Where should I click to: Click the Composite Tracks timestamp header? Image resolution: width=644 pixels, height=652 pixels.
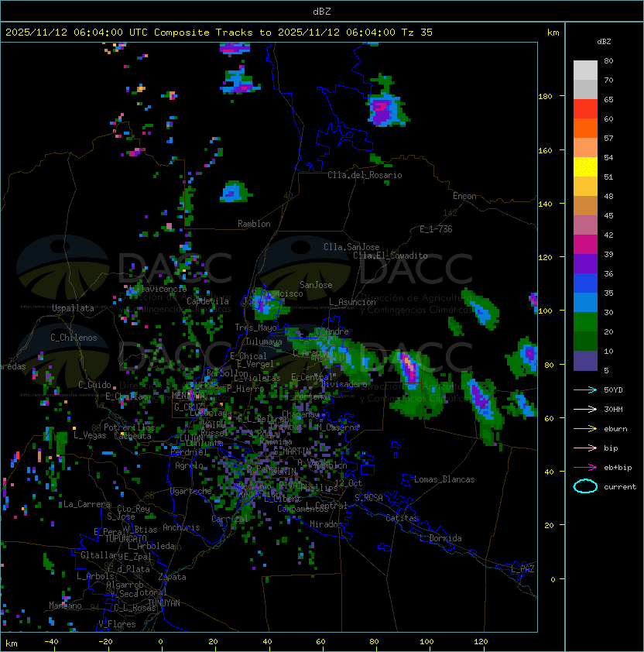click(219, 33)
